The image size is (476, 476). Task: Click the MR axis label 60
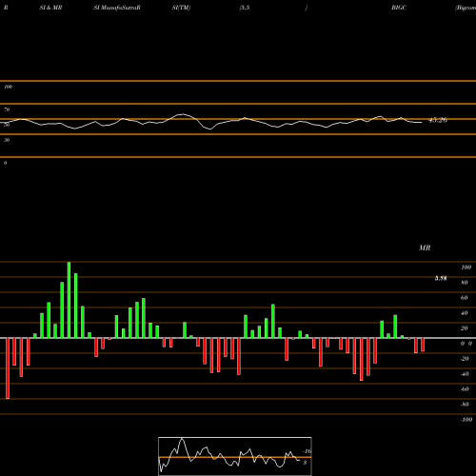click(465, 298)
